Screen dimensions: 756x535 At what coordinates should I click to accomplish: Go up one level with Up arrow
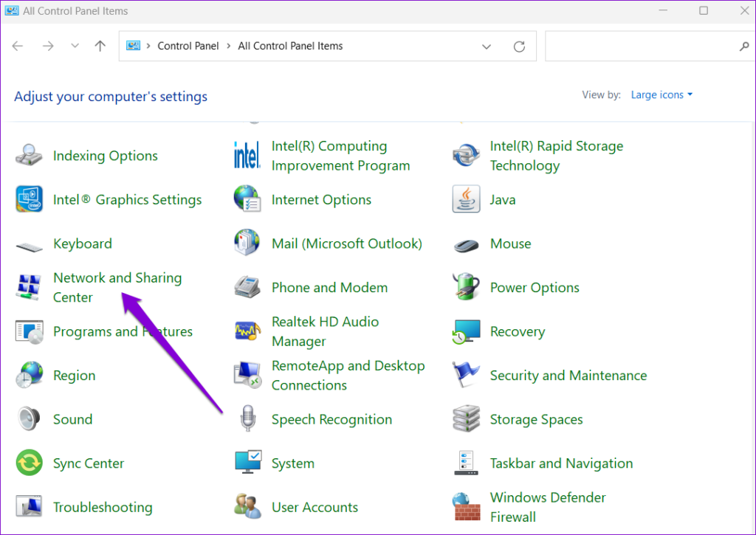coord(100,46)
